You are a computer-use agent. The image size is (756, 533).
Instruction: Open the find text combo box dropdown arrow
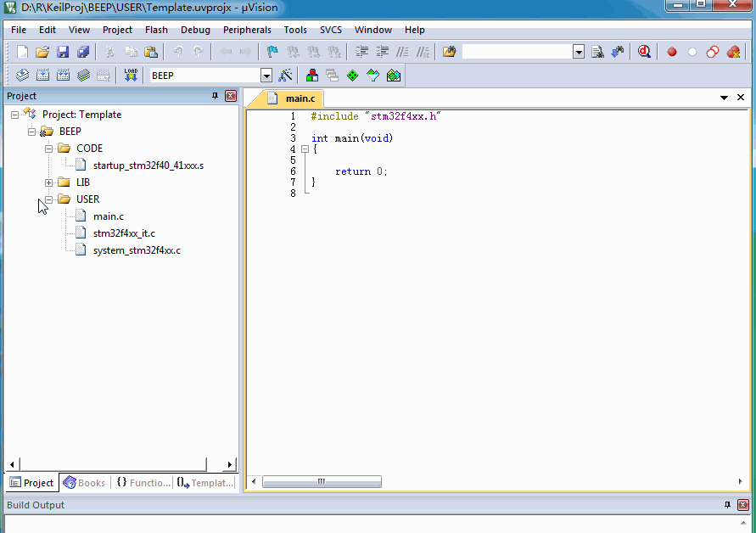pos(579,52)
